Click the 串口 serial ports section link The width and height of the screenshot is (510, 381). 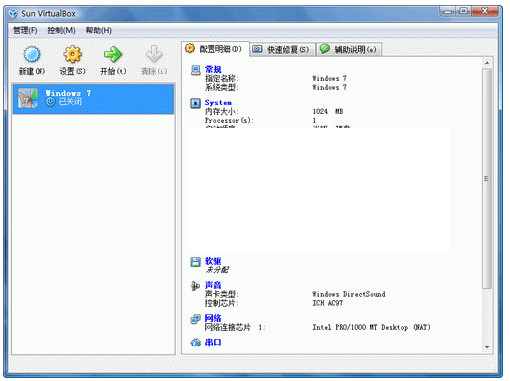pyautogui.click(x=213, y=342)
